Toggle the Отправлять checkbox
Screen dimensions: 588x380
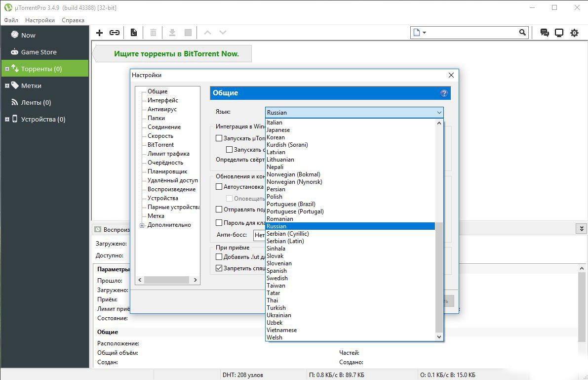219,210
